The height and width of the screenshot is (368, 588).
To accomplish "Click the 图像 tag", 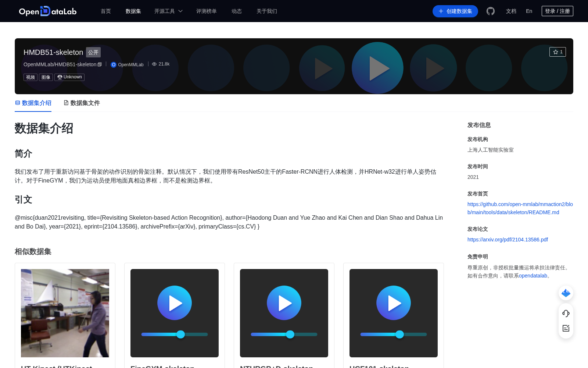I will click(46, 77).
